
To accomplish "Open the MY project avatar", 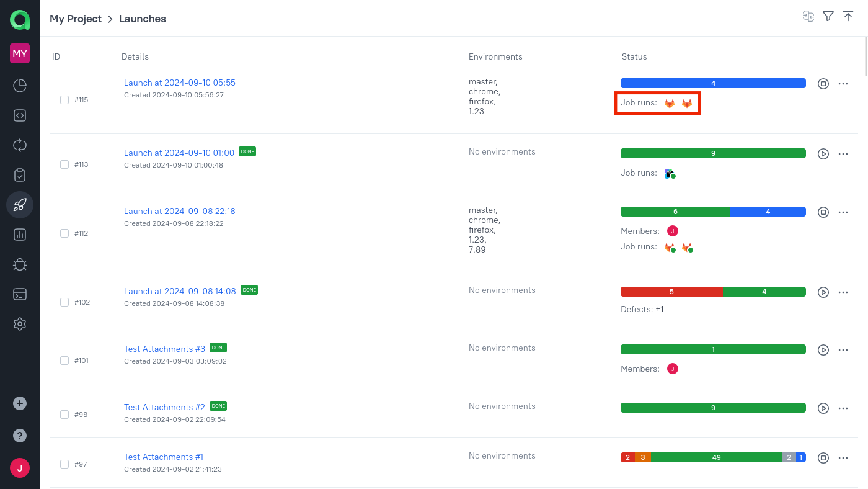I will pyautogui.click(x=20, y=53).
